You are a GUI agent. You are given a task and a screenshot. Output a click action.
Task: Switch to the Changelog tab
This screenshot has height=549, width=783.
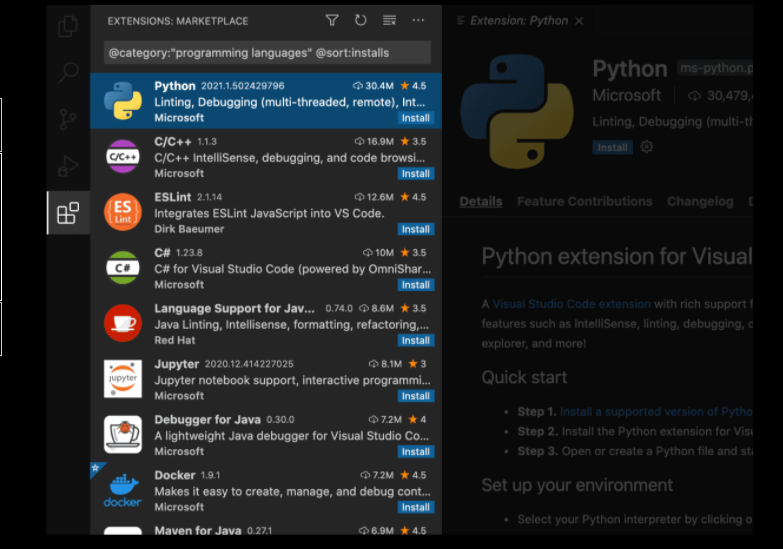700,201
